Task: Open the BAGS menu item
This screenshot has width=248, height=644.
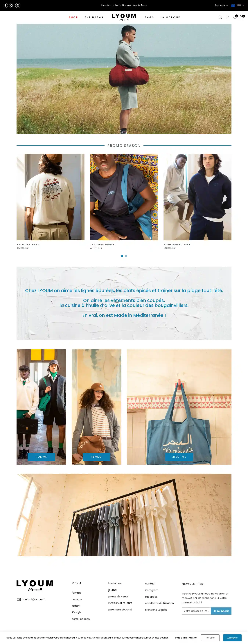Action: point(149,17)
